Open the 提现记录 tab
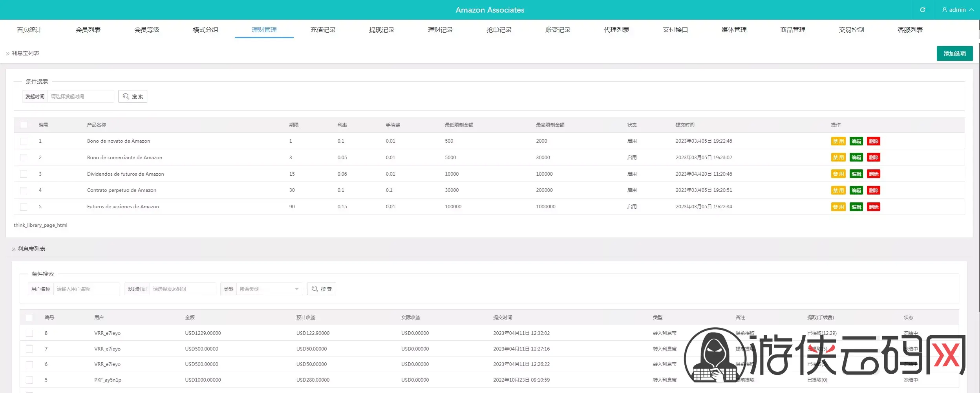This screenshot has height=393, width=980. tap(382, 30)
